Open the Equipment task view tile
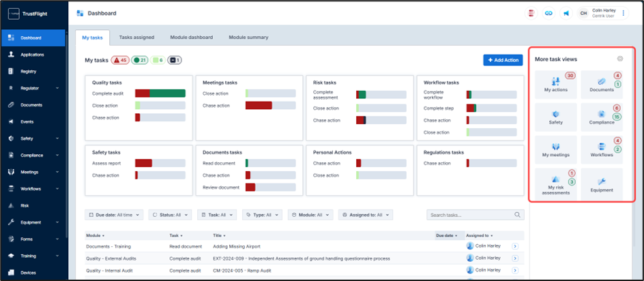This screenshot has height=281, width=644. pos(601,184)
